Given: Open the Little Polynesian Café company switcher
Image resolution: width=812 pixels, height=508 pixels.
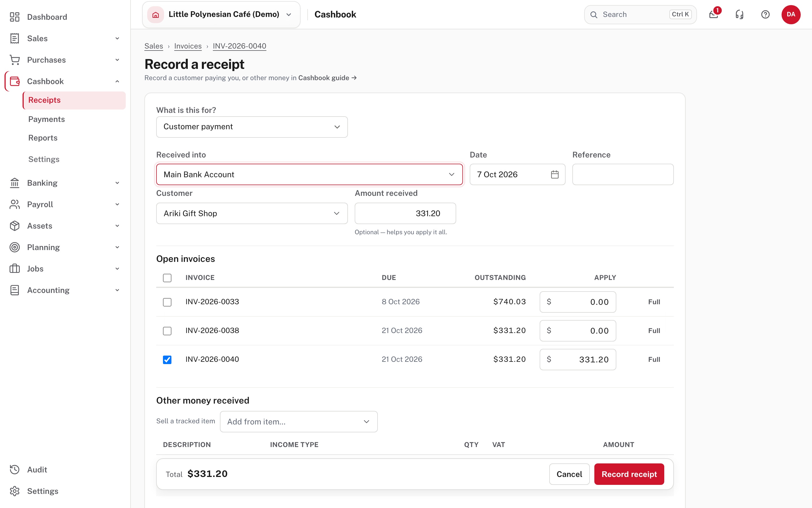Looking at the screenshot, I should click(221, 14).
